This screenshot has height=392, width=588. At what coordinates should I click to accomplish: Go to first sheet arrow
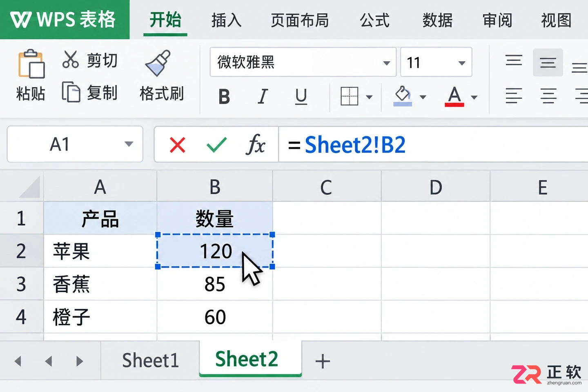coord(18,361)
